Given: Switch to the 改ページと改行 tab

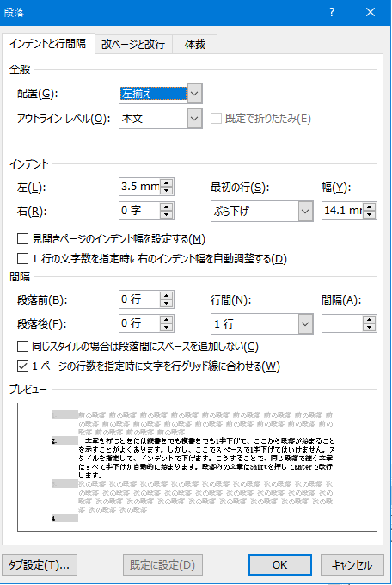Looking at the screenshot, I should 133,45.
